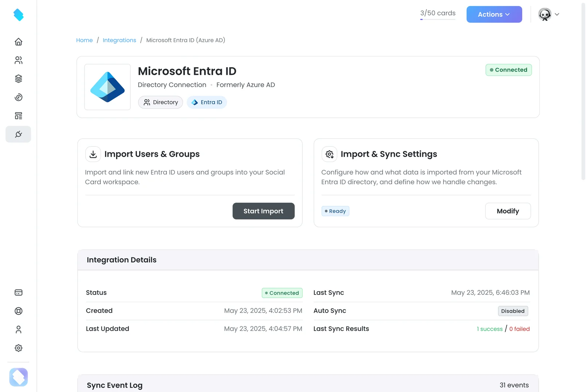
Task: Click the 31 events count
Action: [x=514, y=385]
